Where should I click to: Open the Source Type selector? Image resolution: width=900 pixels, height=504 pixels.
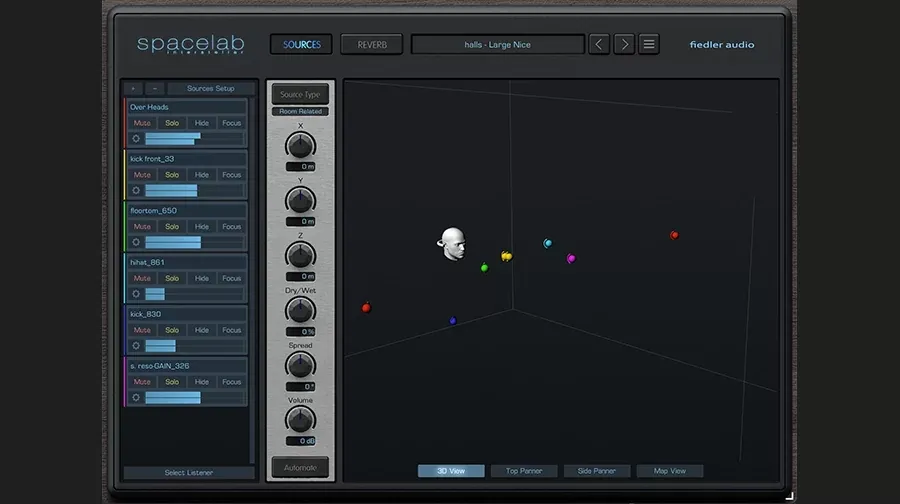click(x=300, y=95)
